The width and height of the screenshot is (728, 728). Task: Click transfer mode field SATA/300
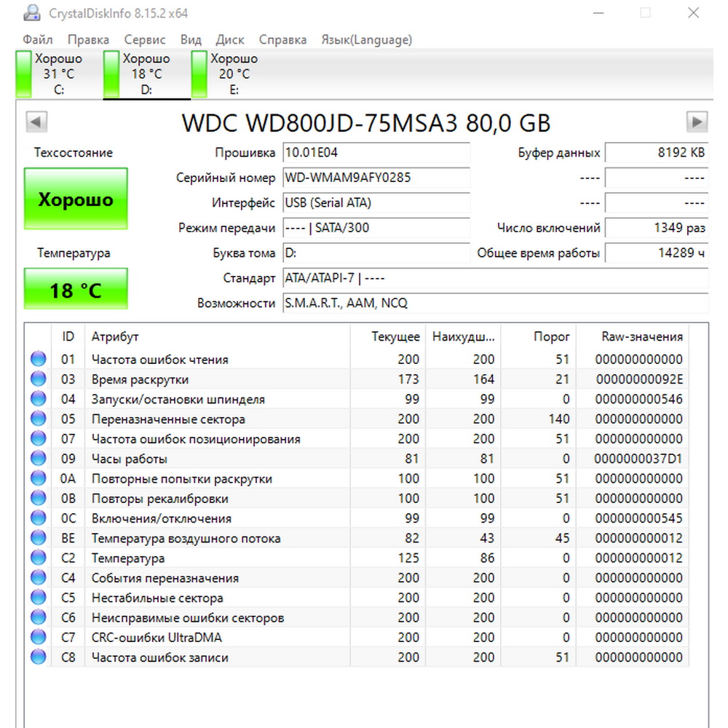tap(376, 227)
